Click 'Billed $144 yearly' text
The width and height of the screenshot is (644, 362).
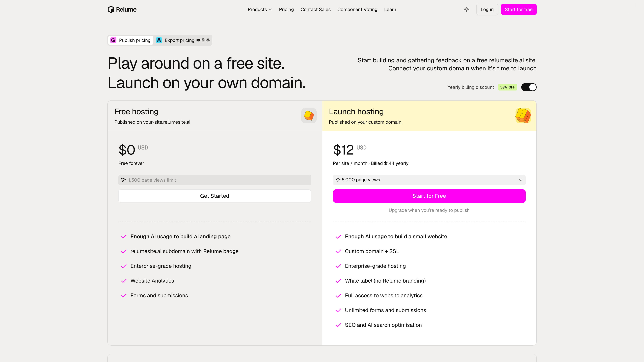(389, 163)
